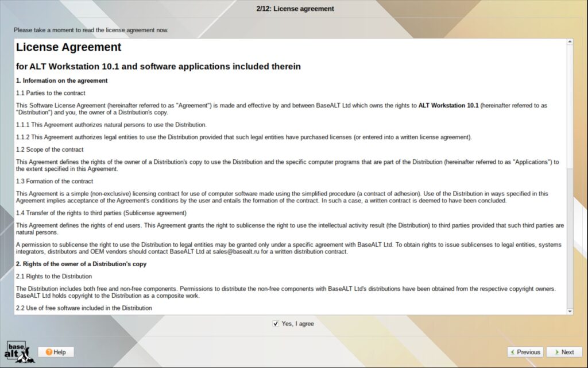The height and width of the screenshot is (368, 588).
Task: Click "2.1 Rights to the Distribution" line
Action: click(x=53, y=276)
